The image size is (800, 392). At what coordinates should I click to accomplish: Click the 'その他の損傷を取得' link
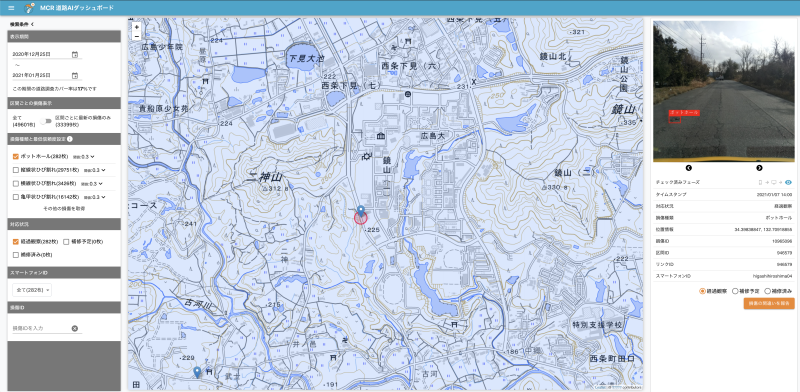(64, 209)
